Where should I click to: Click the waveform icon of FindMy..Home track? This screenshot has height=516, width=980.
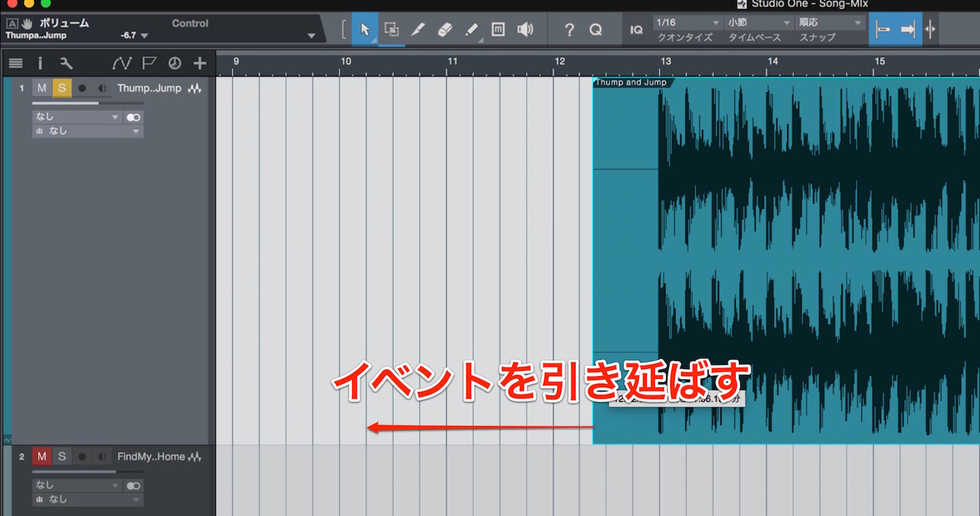pyautogui.click(x=195, y=456)
